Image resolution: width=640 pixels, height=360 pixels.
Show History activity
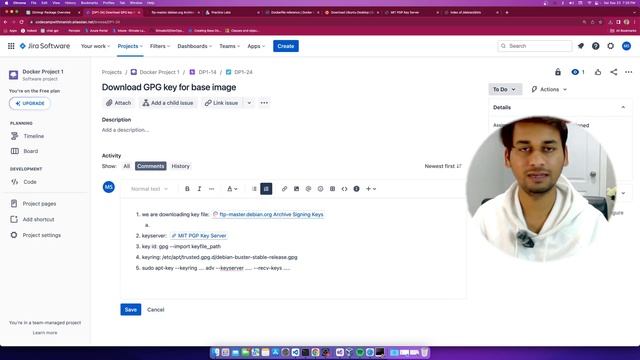click(180, 166)
